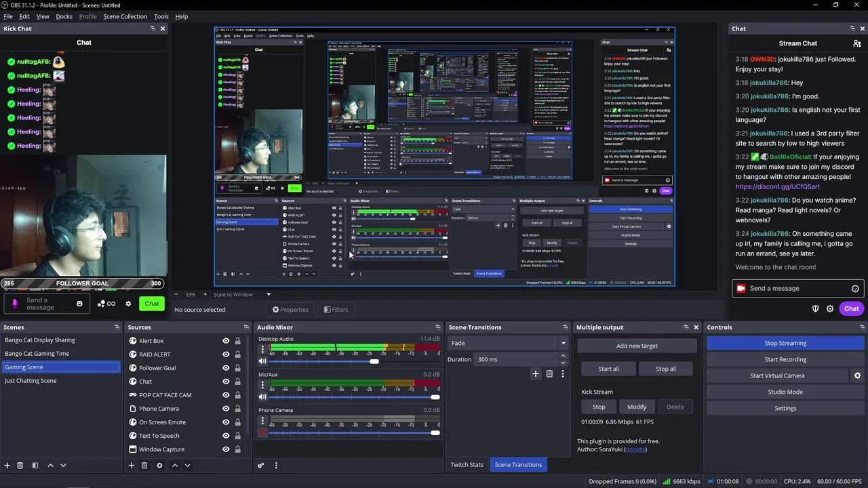Pop out the Audio Mixer dock

437,327
